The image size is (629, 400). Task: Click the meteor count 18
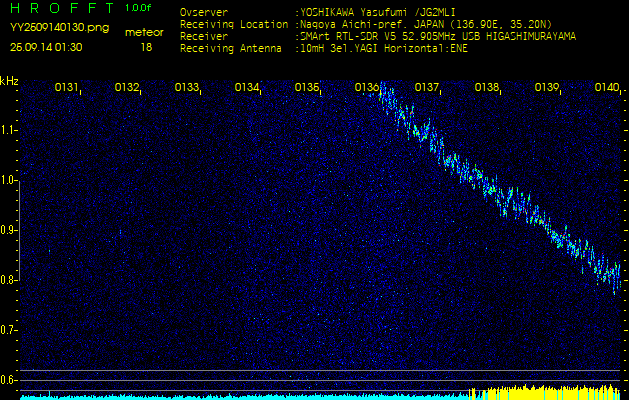(x=146, y=47)
